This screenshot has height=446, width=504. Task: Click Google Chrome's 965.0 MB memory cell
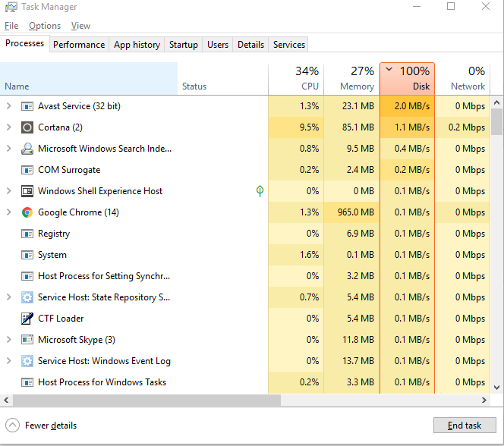click(x=351, y=212)
